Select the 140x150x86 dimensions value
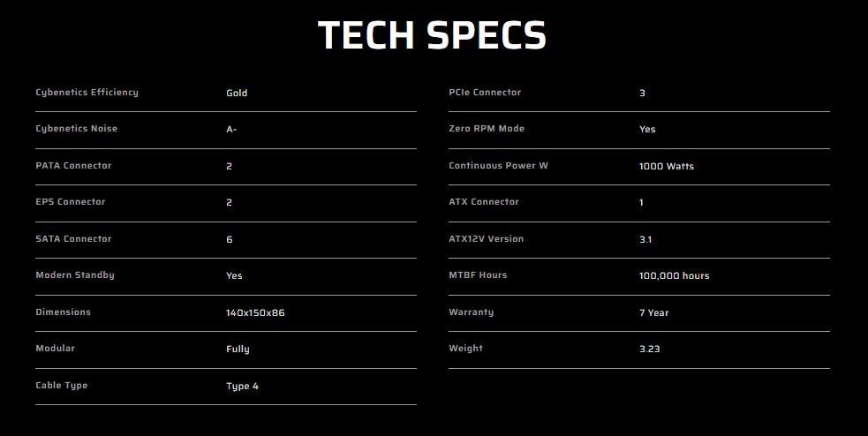Viewport: 868px width, 436px height. point(255,312)
